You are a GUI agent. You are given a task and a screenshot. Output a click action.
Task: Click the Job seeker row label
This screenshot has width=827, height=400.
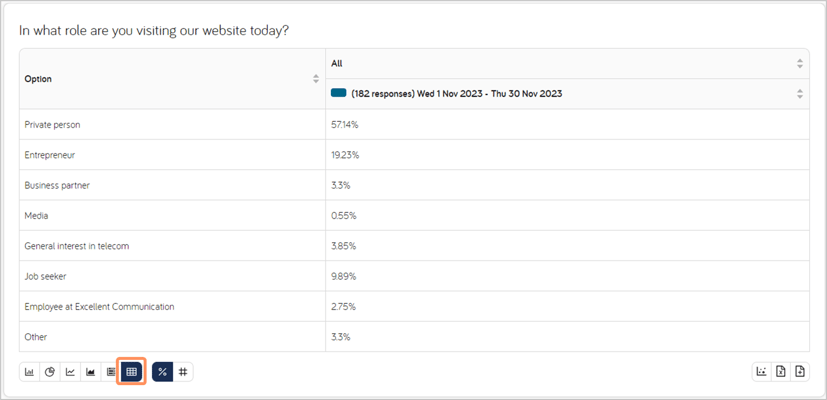(45, 277)
